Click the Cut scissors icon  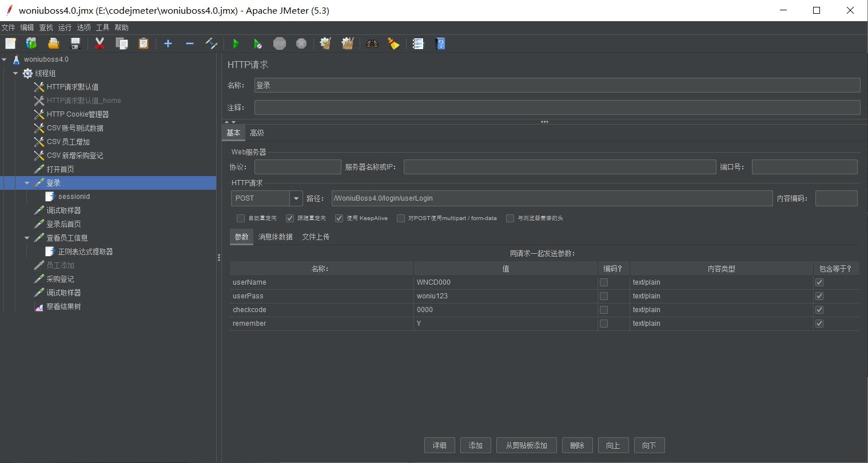point(99,43)
